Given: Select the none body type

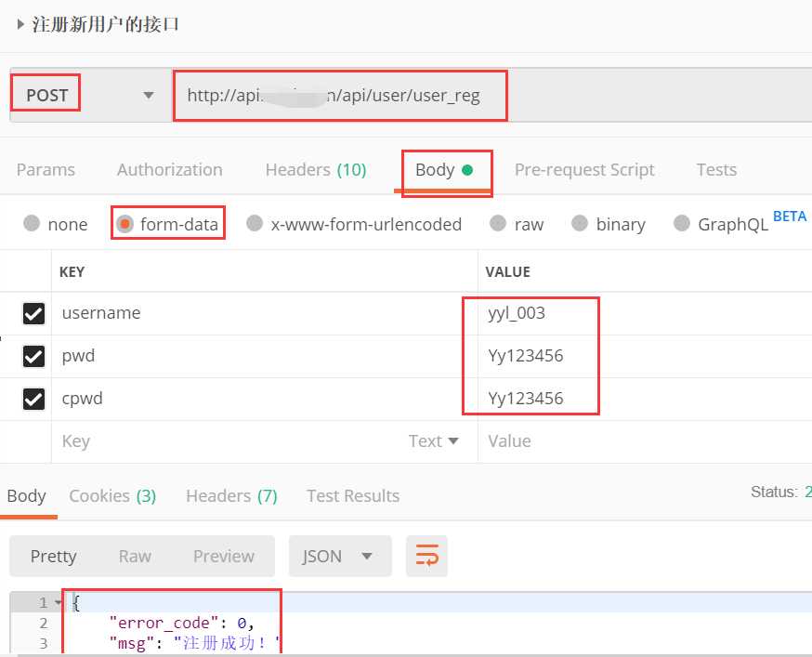Looking at the screenshot, I should [32, 223].
